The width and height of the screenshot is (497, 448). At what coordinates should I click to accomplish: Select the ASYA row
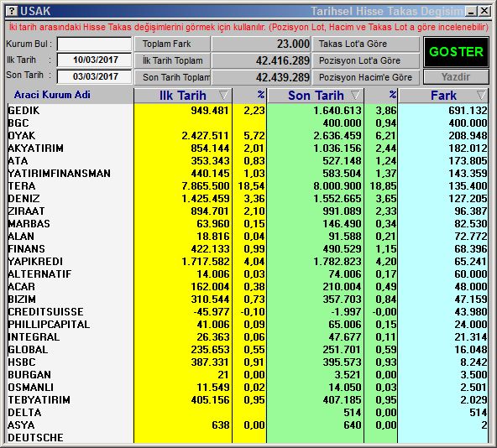pos(248,425)
